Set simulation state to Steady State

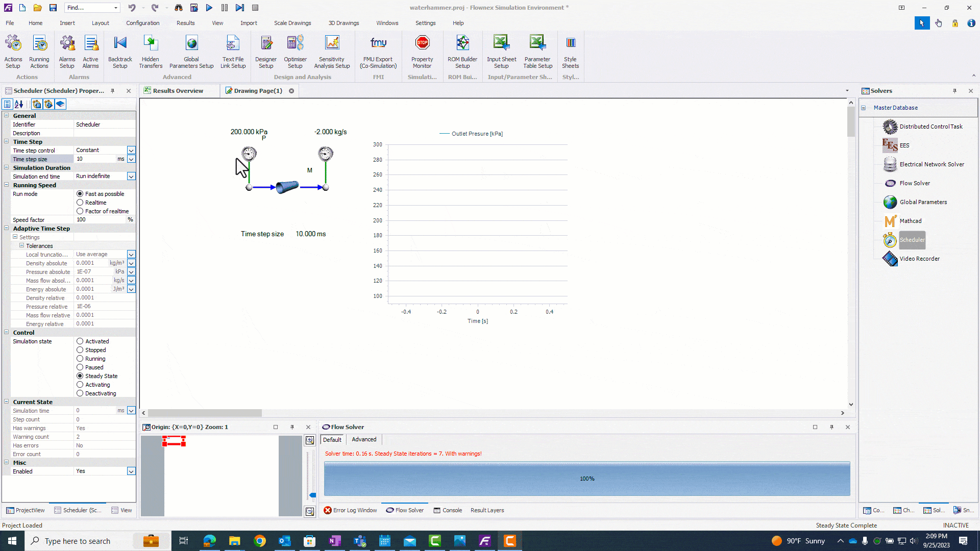point(80,376)
